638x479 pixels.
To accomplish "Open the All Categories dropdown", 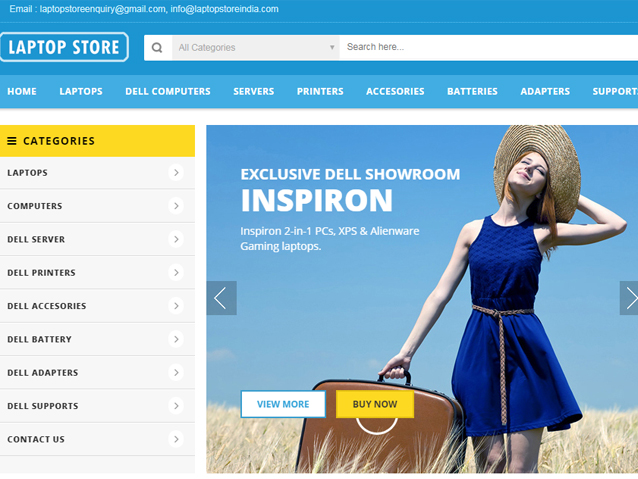I will click(x=256, y=48).
